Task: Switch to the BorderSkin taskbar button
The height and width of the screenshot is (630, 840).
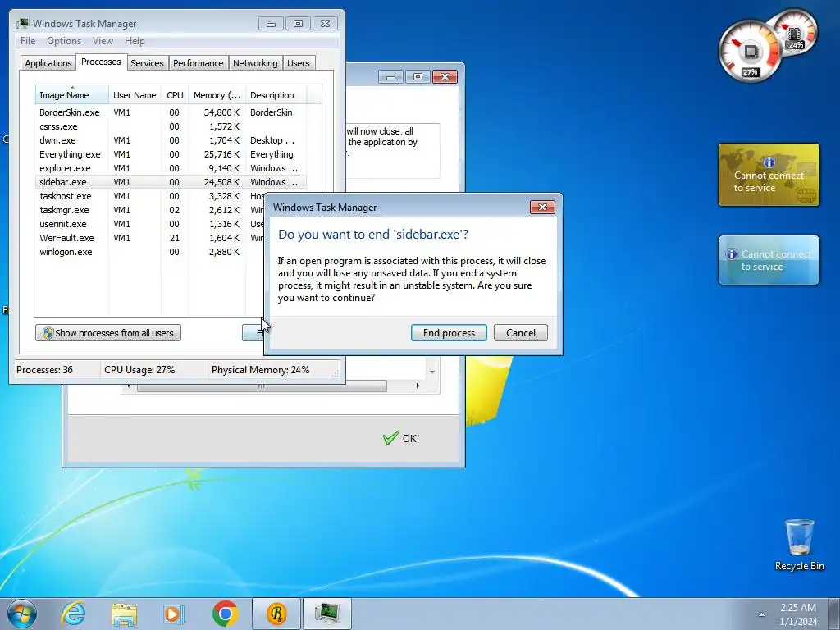Action: pyautogui.click(x=276, y=614)
